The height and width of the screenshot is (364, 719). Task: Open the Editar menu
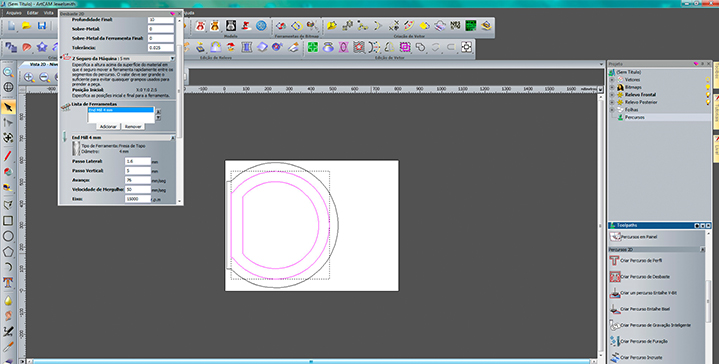pos(33,13)
